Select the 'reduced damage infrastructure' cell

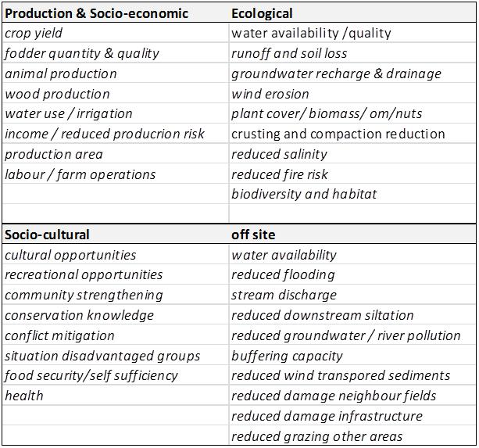point(327,416)
